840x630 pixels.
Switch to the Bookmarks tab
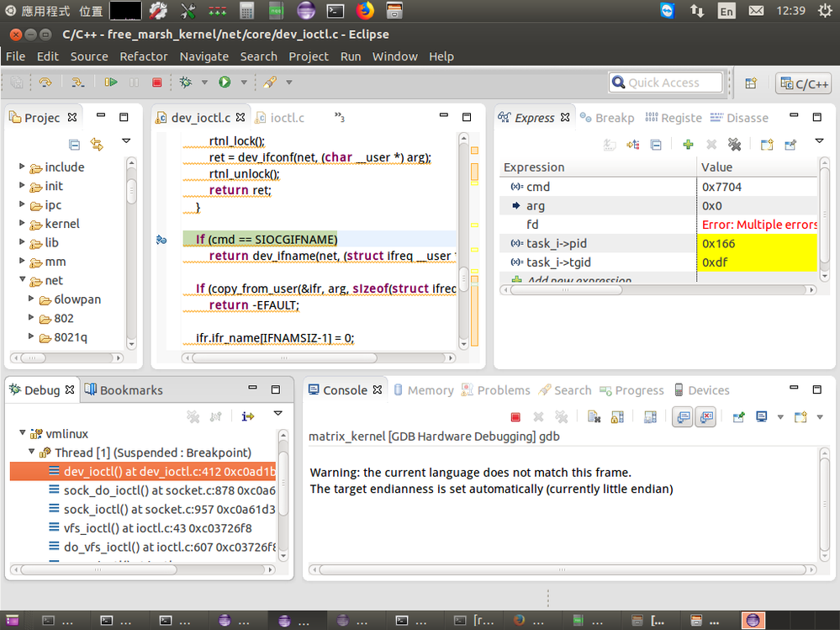pyautogui.click(x=124, y=390)
